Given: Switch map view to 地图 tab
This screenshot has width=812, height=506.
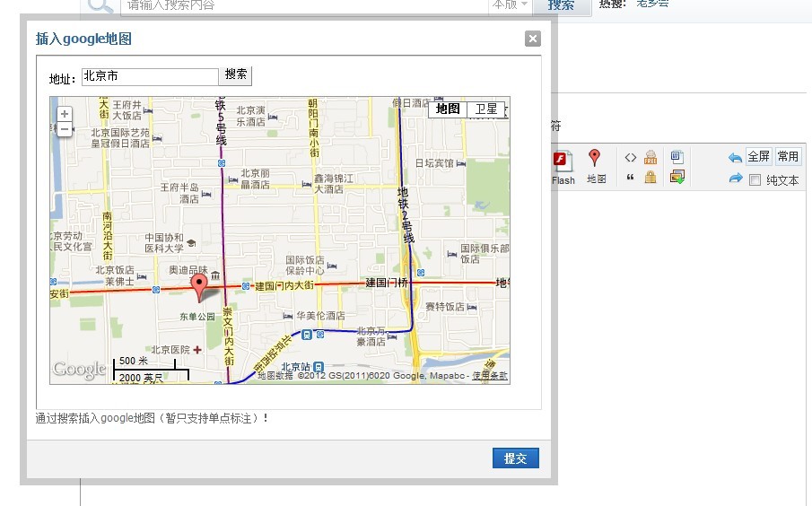Looking at the screenshot, I should point(448,109).
